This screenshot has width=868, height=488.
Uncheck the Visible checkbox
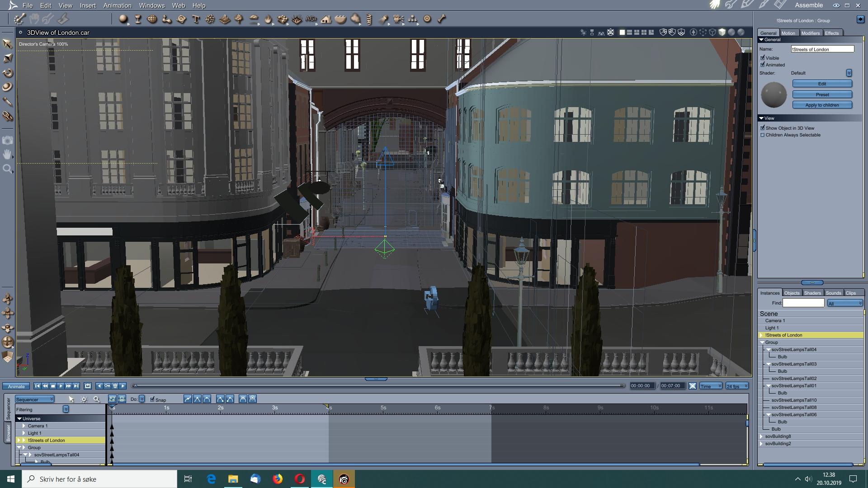point(763,58)
